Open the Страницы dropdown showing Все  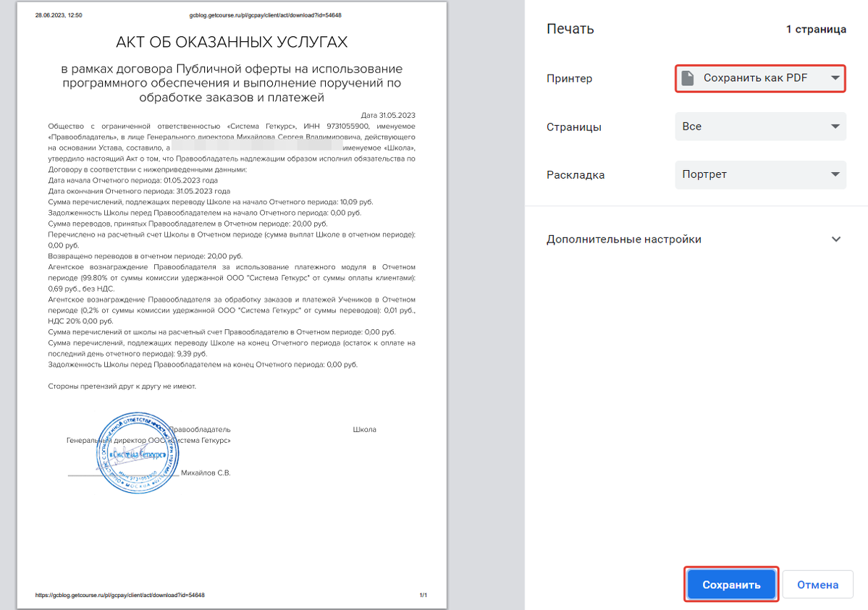(760, 127)
